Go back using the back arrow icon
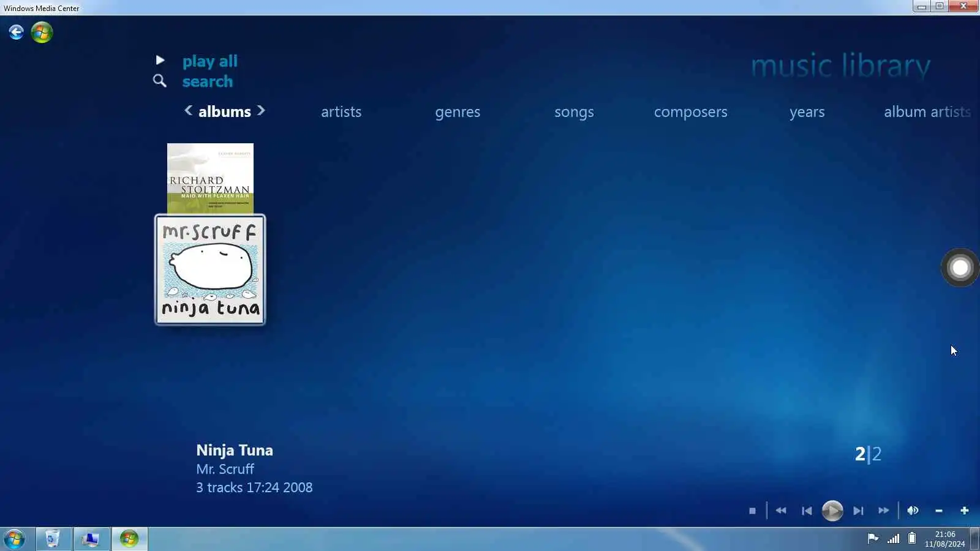Viewport: 980px width, 551px height. [x=17, y=32]
